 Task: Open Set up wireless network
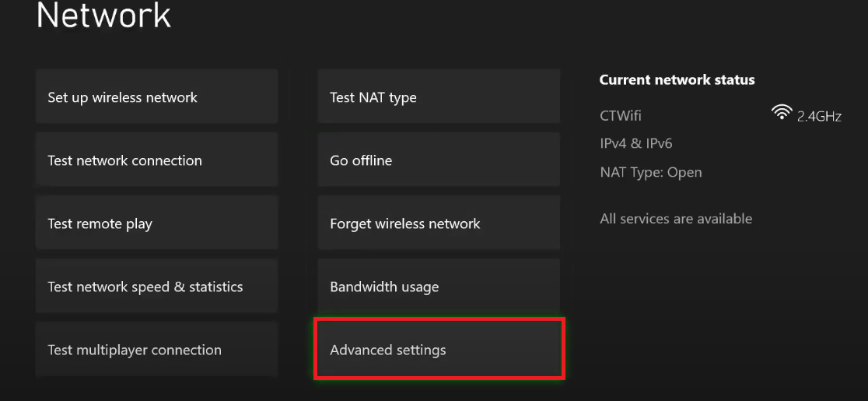(x=156, y=97)
